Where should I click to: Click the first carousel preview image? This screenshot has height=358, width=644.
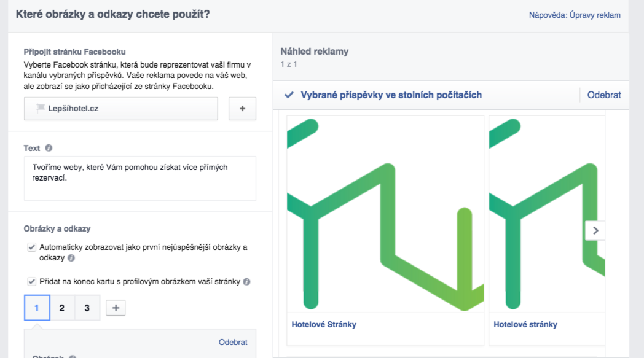click(x=385, y=214)
